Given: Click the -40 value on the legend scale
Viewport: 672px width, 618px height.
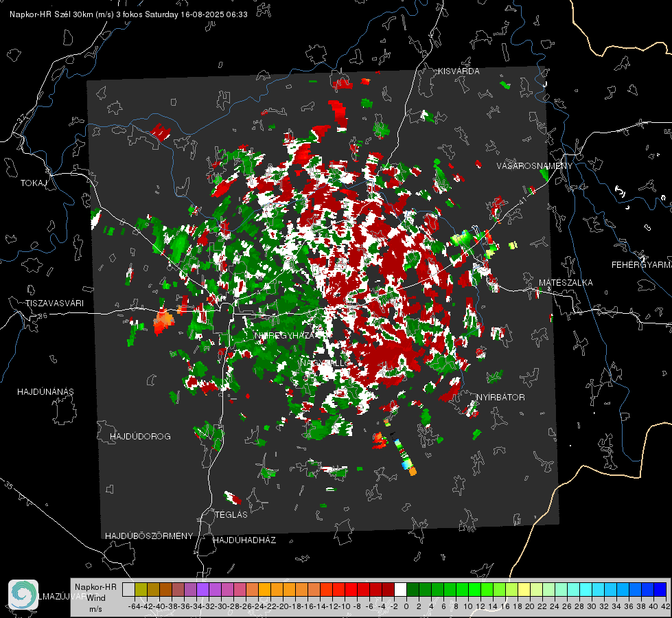Looking at the screenshot, I should (159, 606).
